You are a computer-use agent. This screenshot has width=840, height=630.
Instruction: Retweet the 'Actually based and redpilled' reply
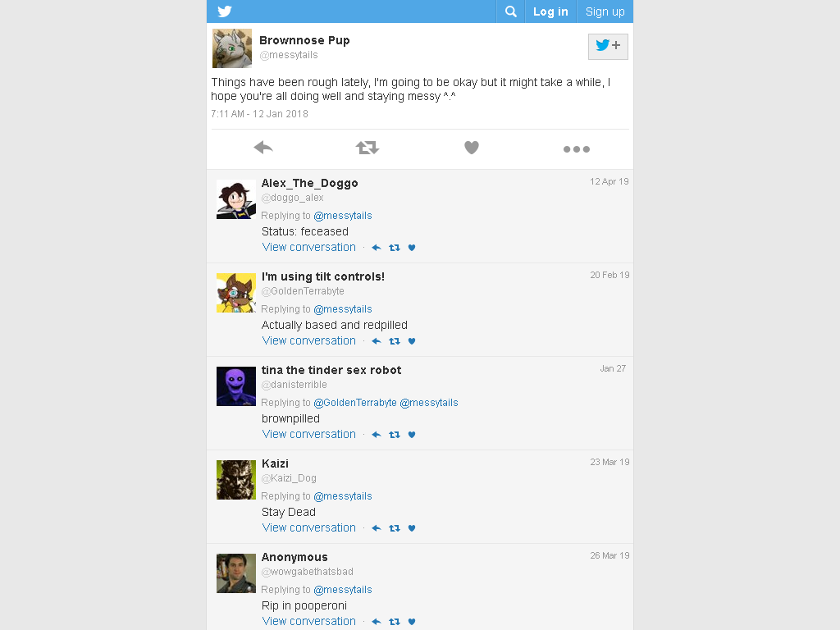pyautogui.click(x=395, y=341)
